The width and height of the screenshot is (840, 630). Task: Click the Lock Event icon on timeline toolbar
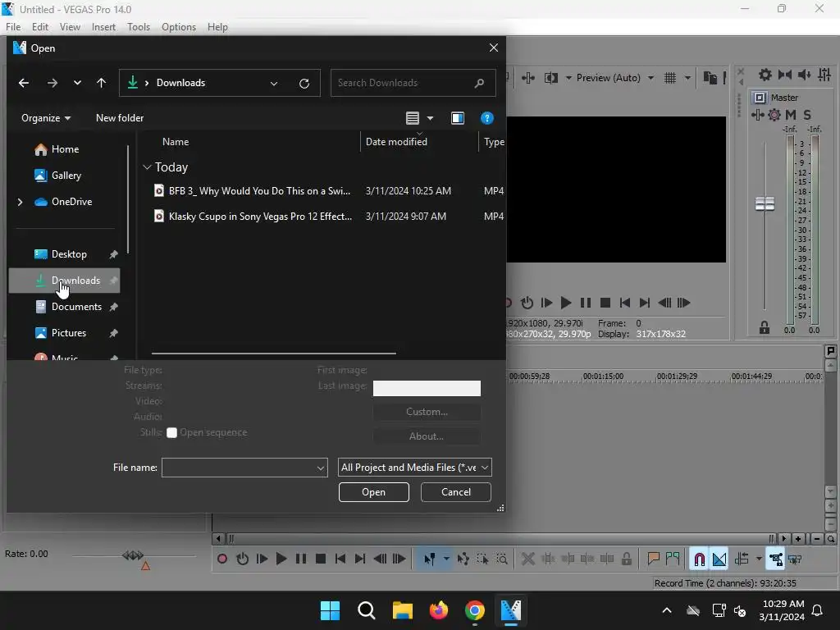pos(626,559)
